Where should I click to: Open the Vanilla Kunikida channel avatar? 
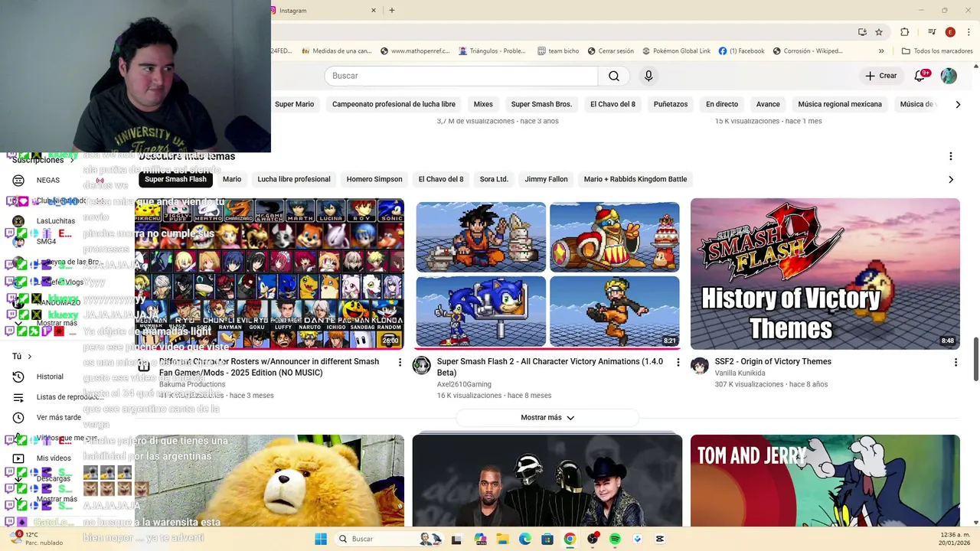tap(700, 365)
